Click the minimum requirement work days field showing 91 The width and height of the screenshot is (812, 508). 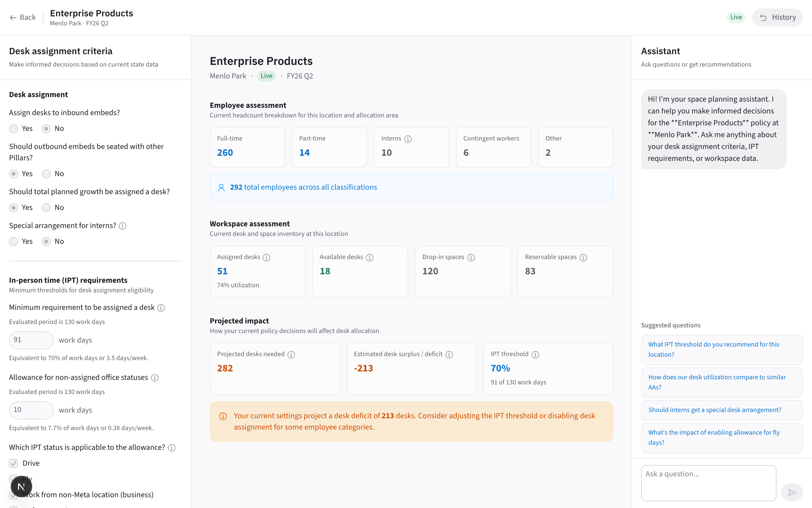coord(31,340)
